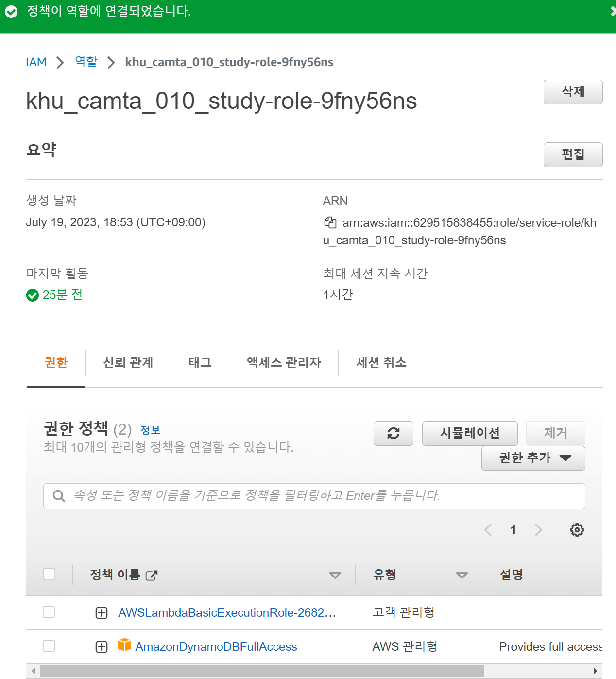This screenshot has height=679, width=616.
Task: Go to the 역할 breadcrumb link
Action: coord(86,62)
